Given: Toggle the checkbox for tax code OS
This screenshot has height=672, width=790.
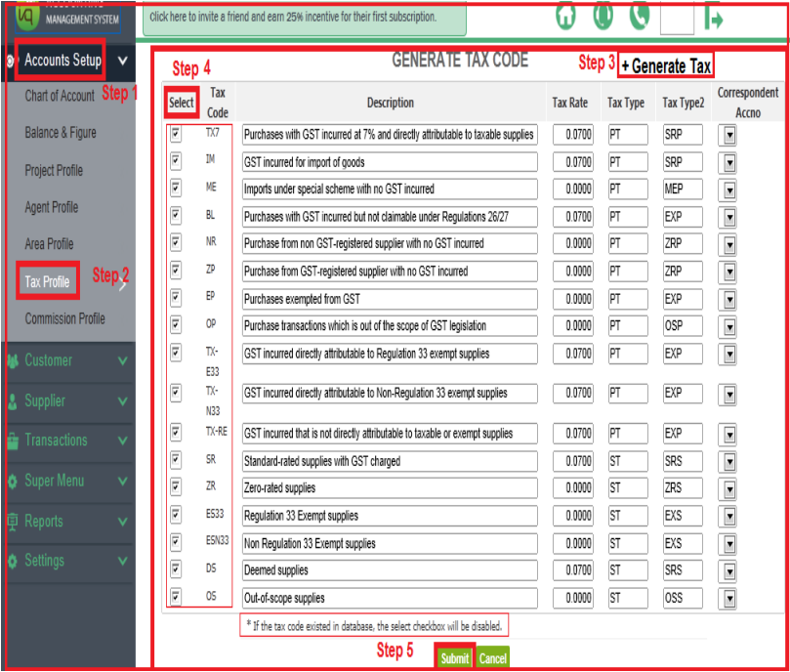Looking at the screenshot, I should pyautogui.click(x=176, y=596).
